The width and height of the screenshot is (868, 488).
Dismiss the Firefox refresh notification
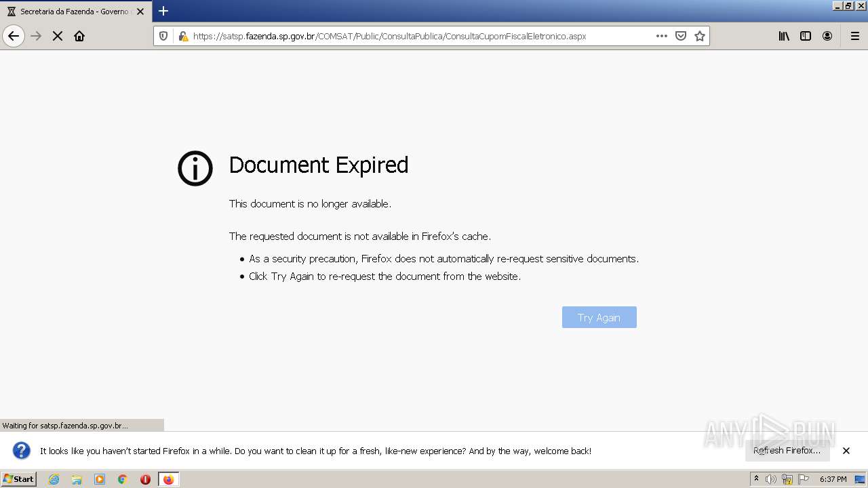pos(846,450)
